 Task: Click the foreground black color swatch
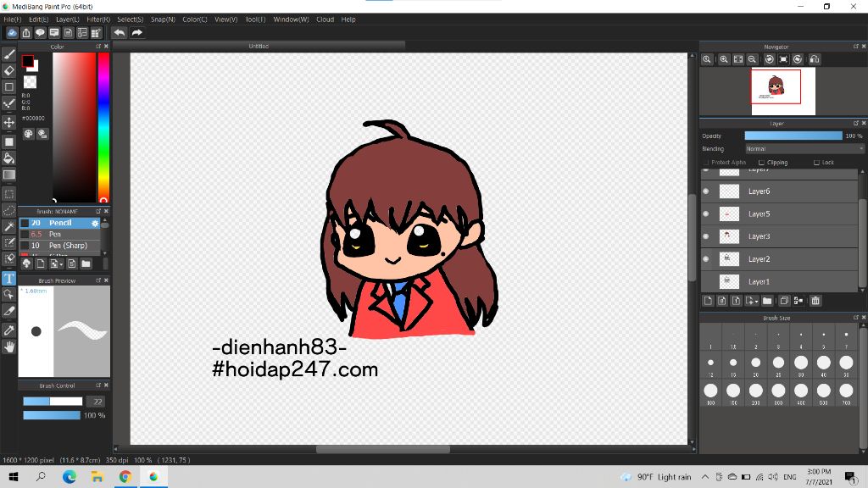pyautogui.click(x=27, y=61)
